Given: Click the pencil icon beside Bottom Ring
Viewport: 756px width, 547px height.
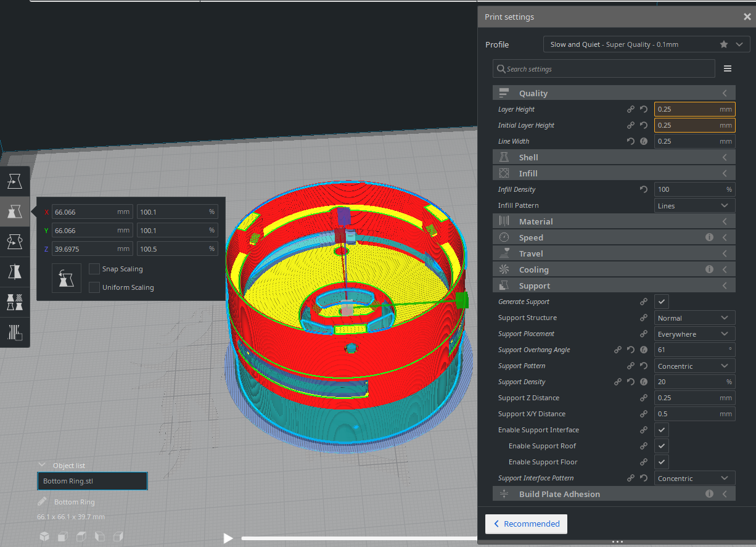Looking at the screenshot, I should (42, 502).
